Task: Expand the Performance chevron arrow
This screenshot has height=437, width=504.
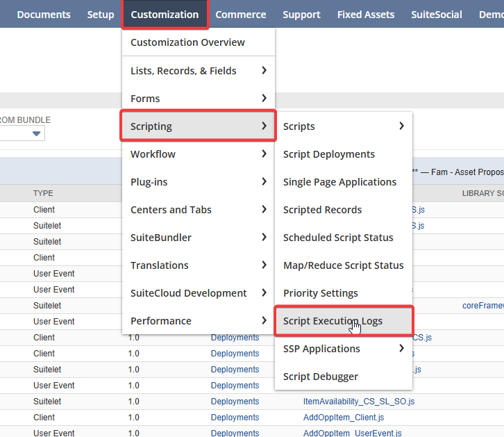Action: [x=264, y=320]
